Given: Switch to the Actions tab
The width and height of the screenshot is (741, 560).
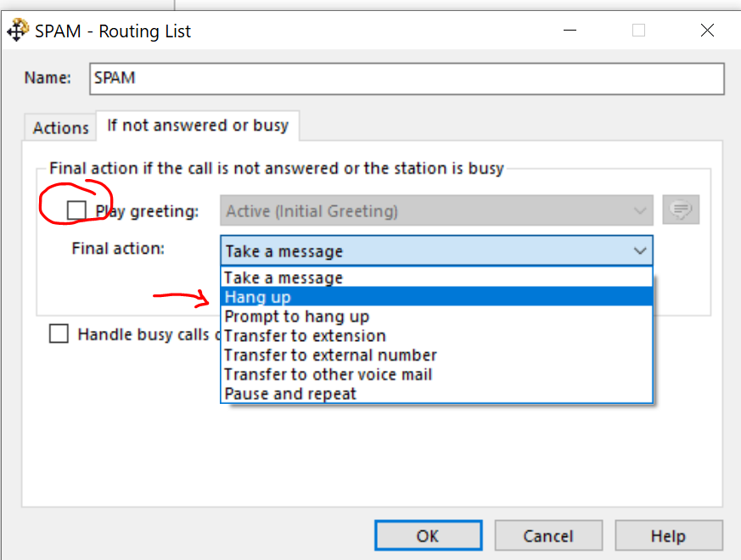Looking at the screenshot, I should 61,128.
